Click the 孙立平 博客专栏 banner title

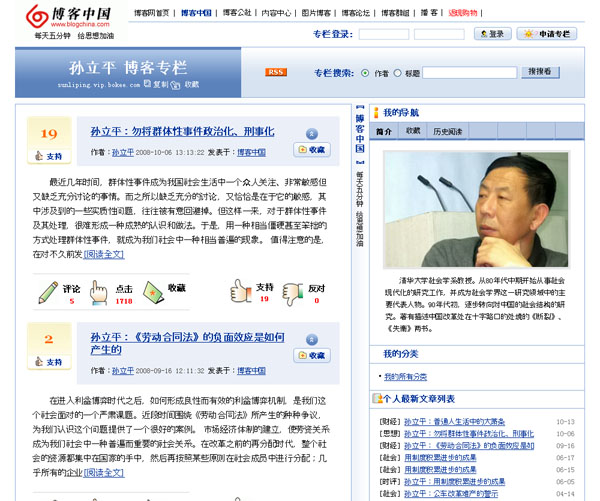(128, 68)
